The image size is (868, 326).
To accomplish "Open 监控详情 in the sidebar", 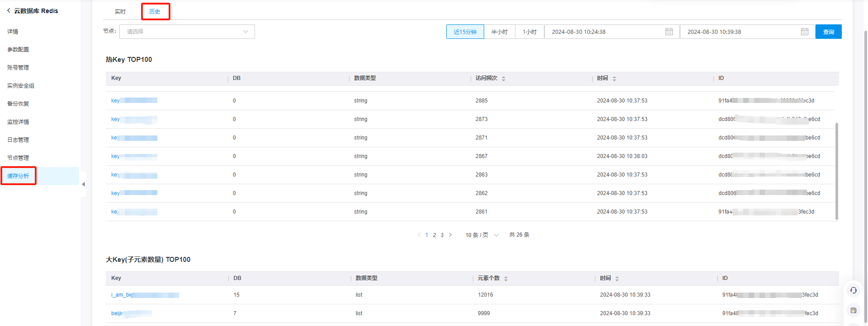I will coord(18,122).
